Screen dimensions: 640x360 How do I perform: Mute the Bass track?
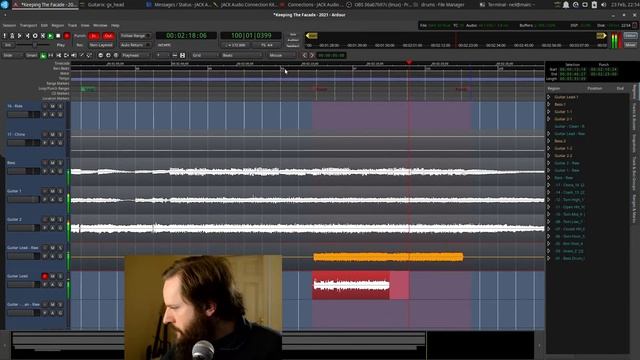point(53,163)
